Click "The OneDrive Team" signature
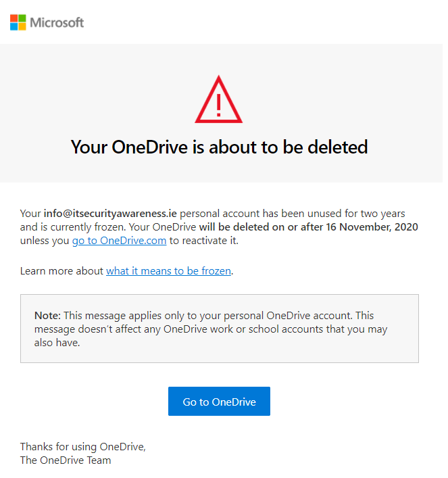Screen dimensions: 448x478 click(66, 460)
